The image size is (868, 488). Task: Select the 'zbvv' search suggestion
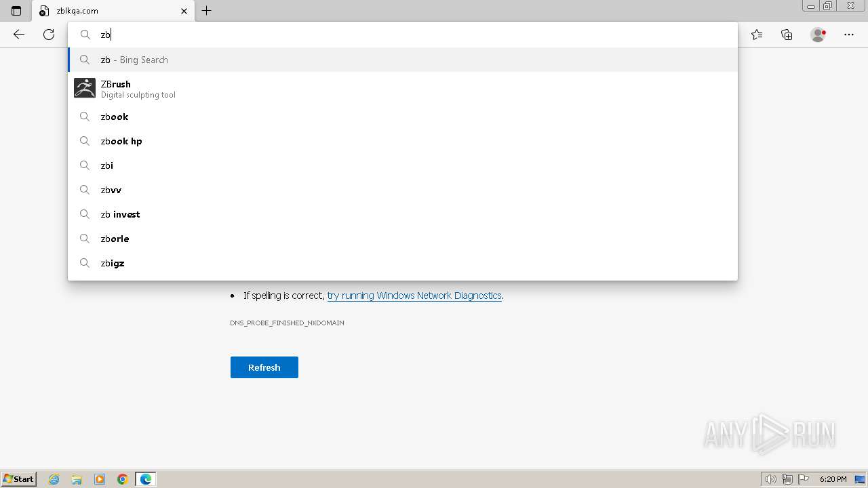coord(403,190)
